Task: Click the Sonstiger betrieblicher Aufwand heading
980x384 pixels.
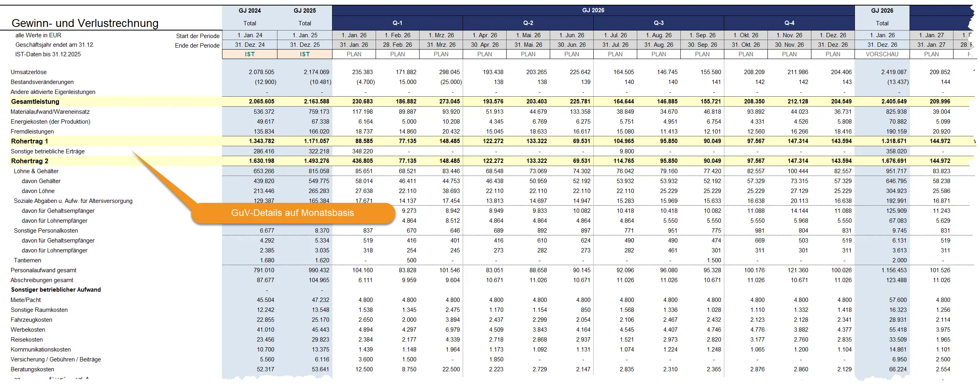Action: (56, 290)
